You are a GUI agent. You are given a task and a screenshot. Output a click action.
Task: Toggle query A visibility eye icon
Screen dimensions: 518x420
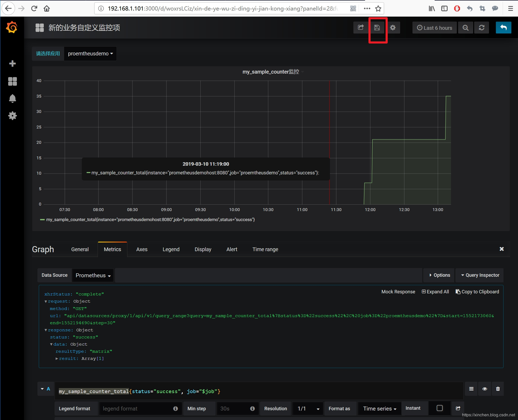(485, 389)
